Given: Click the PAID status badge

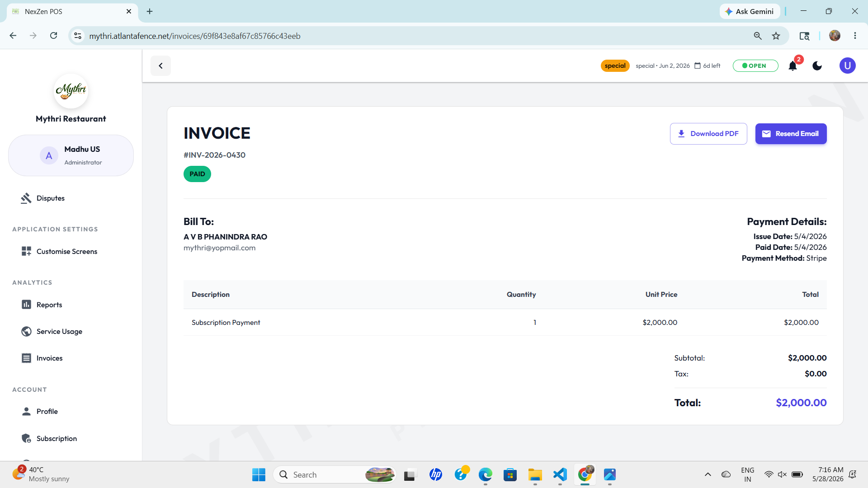Looking at the screenshot, I should [x=197, y=174].
